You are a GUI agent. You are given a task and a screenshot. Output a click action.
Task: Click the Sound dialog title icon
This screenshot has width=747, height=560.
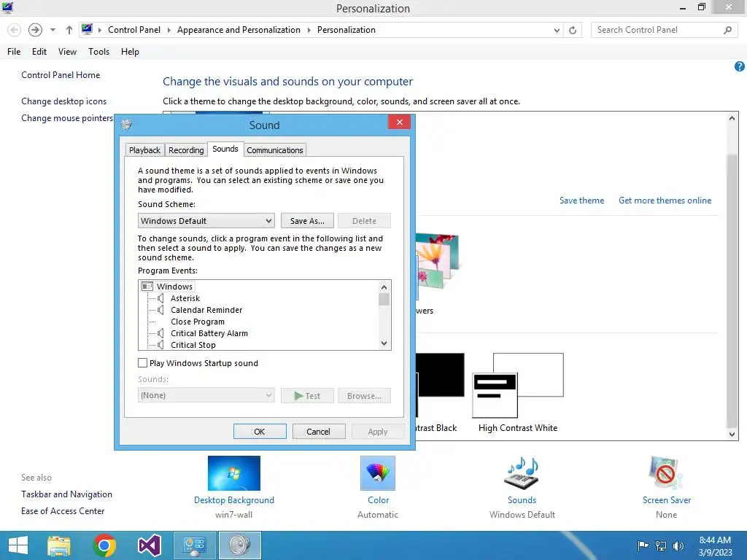pos(126,125)
